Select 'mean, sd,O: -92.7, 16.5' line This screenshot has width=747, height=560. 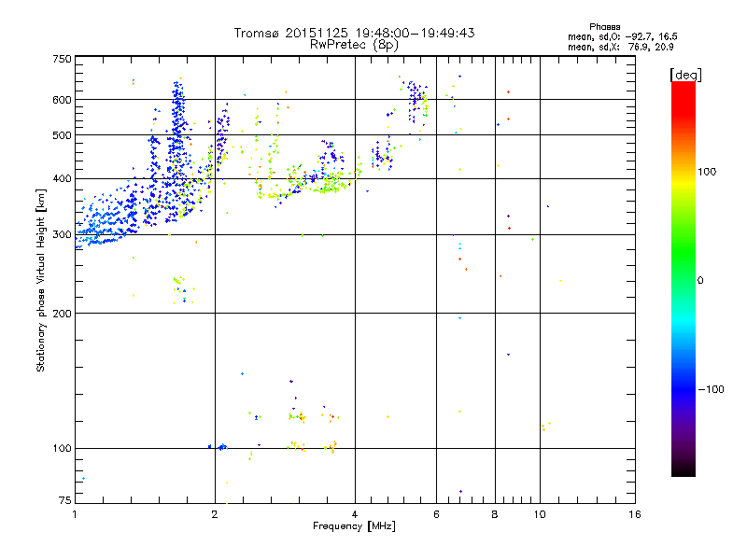622,36
